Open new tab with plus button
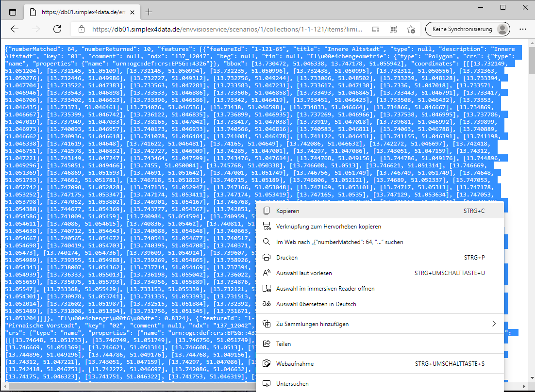 (x=149, y=12)
